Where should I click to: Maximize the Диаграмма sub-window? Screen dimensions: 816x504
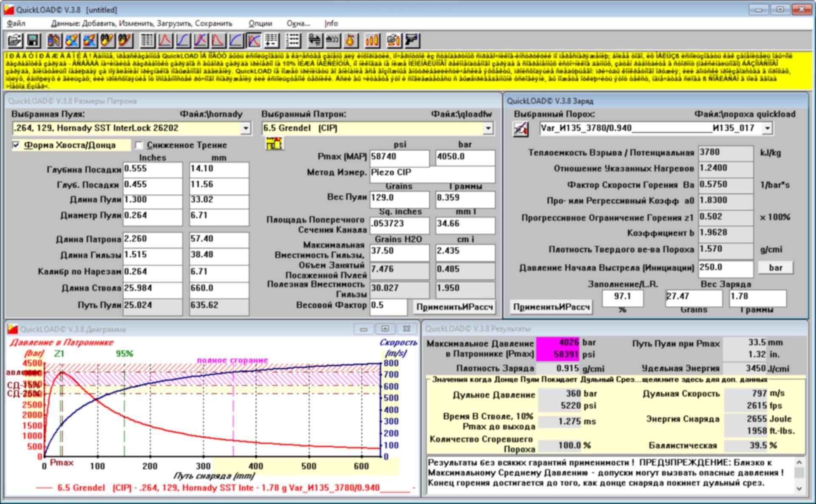pos(385,329)
